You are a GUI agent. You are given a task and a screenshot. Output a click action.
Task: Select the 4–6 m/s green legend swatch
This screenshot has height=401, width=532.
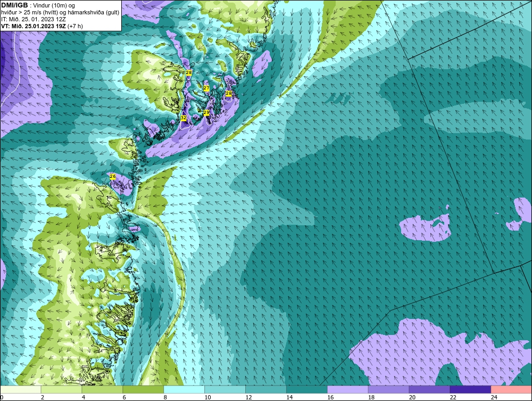click(102, 389)
